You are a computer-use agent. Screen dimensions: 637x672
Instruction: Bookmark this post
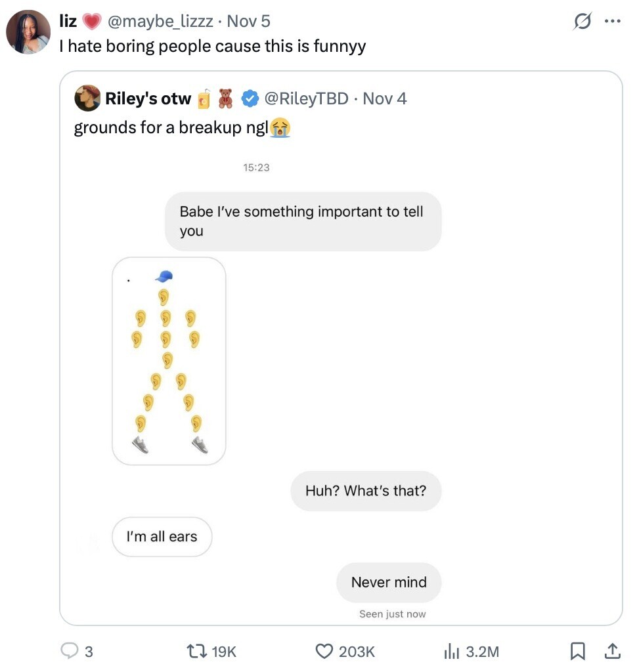[577, 650]
